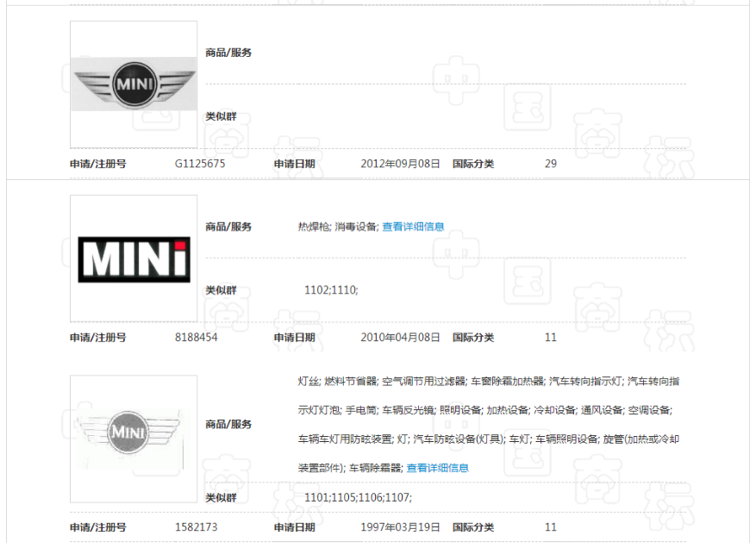Open 查看详细信息 link after 热焊枪; 消毒设备

pos(413,227)
